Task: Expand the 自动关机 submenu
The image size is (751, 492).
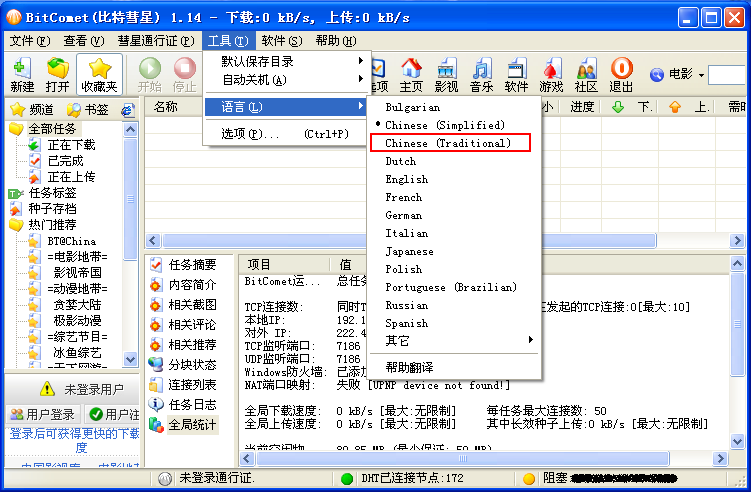Action: (286, 80)
